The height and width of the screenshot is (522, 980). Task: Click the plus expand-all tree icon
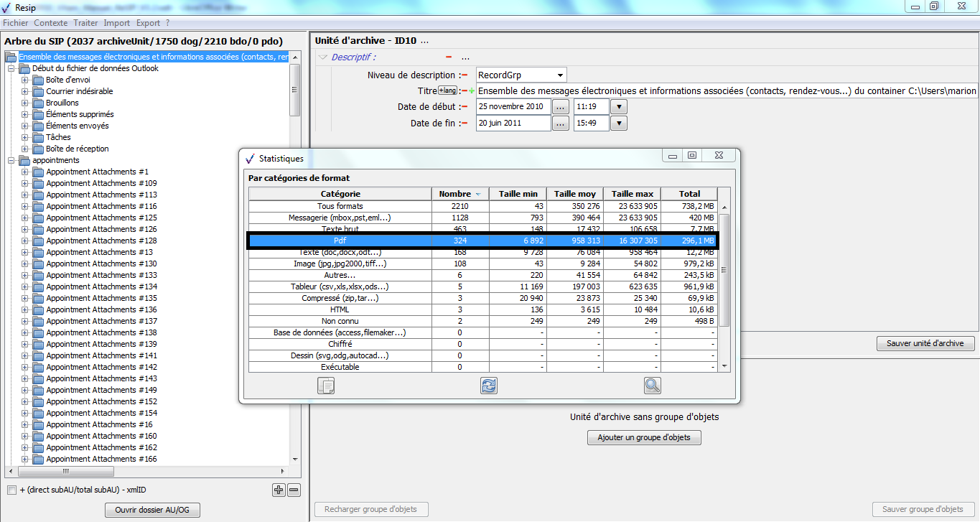(279, 490)
